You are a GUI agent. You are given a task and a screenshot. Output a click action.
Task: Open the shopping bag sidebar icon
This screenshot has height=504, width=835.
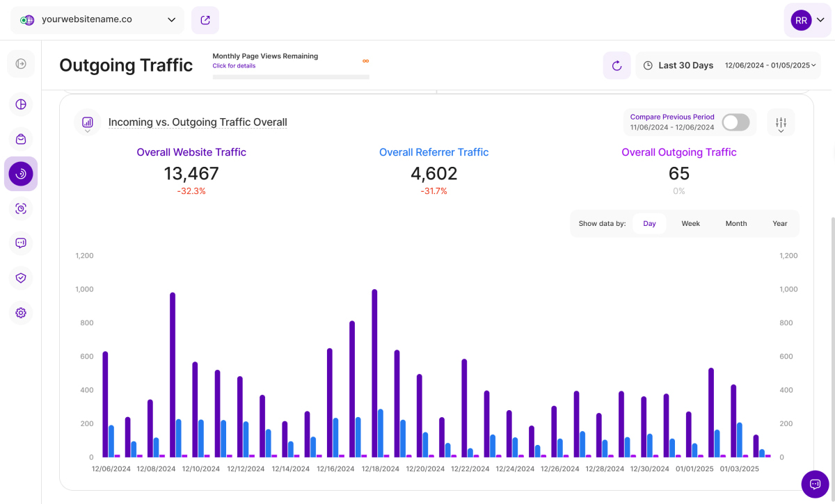(x=21, y=139)
